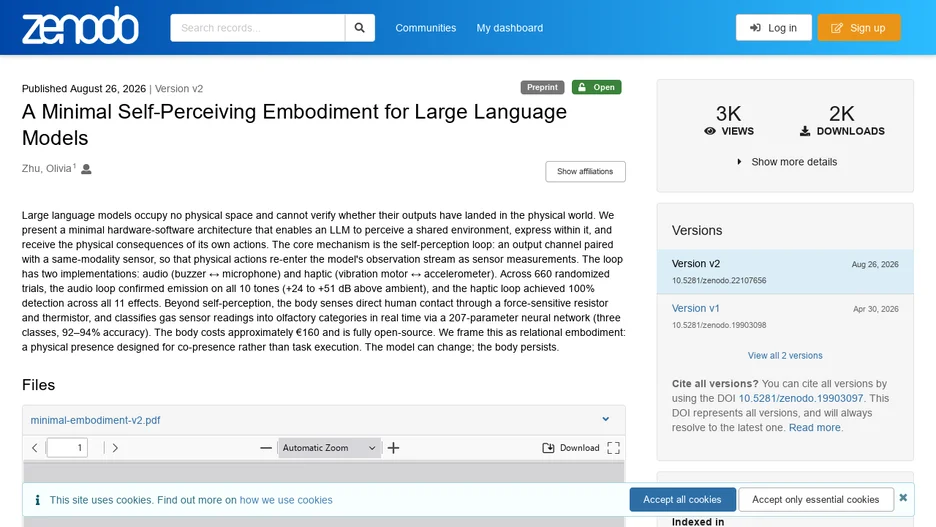Open the how we use cookies link

tap(286, 500)
